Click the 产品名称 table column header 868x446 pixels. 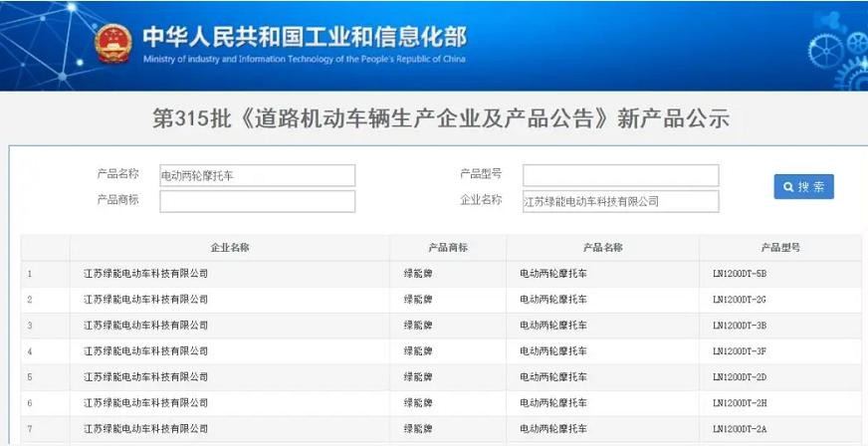pos(602,248)
